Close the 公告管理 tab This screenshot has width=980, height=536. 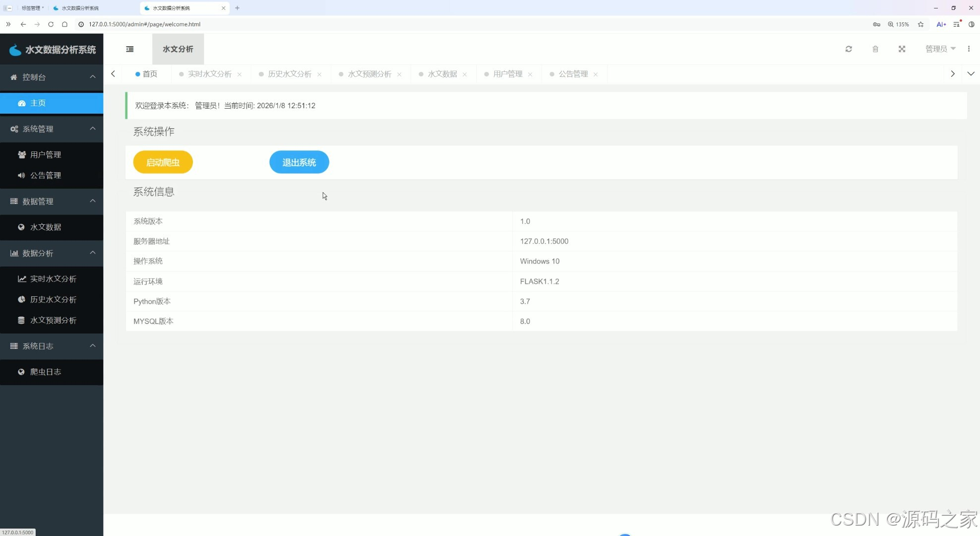tap(596, 74)
